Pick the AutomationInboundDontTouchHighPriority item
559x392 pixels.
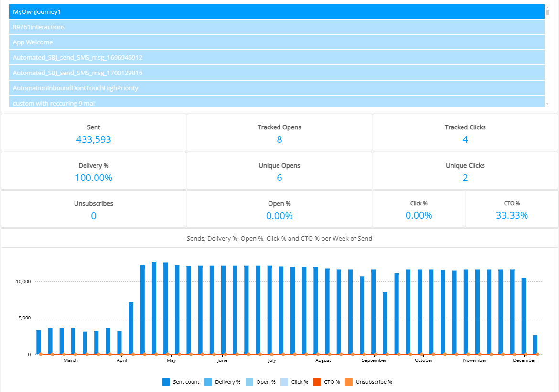pos(276,88)
